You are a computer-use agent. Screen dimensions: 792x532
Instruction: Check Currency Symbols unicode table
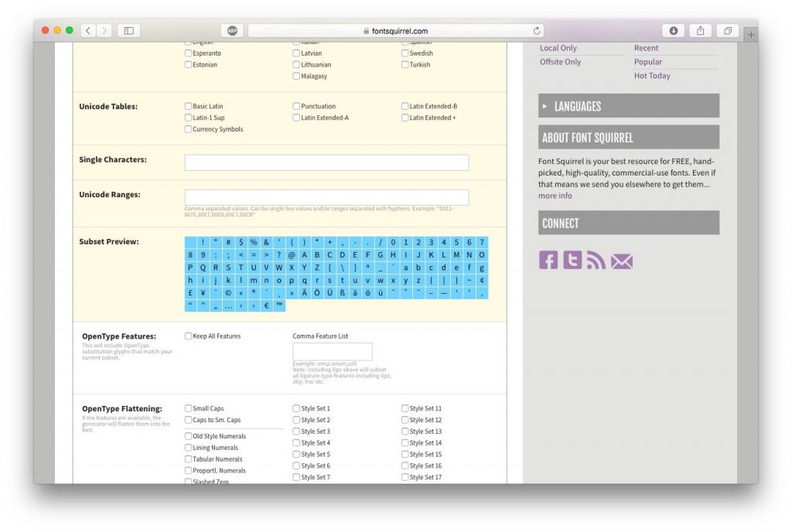(x=188, y=129)
